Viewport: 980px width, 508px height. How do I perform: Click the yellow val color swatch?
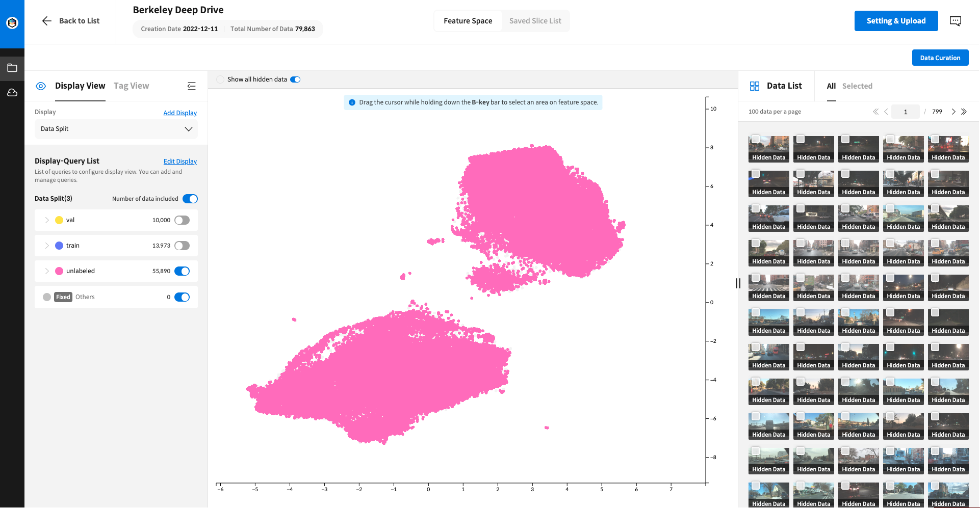59,220
